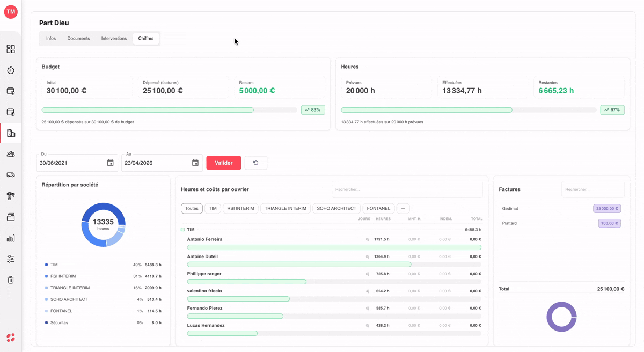This screenshot has width=644, height=352.
Task: Switch to the Interventions tab
Action: coord(114,39)
